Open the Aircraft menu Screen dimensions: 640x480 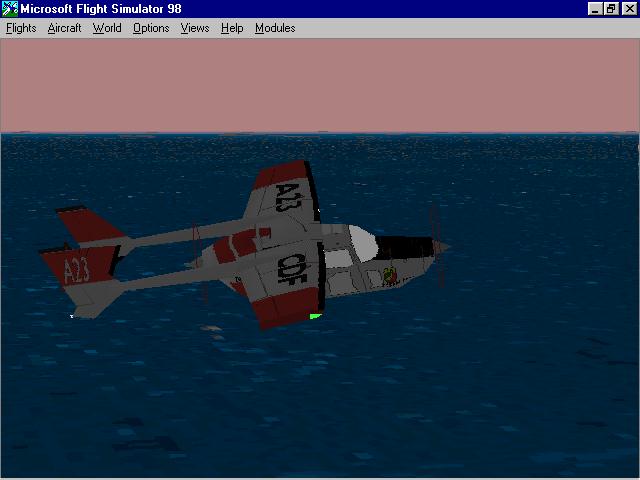tap(64, 28)
